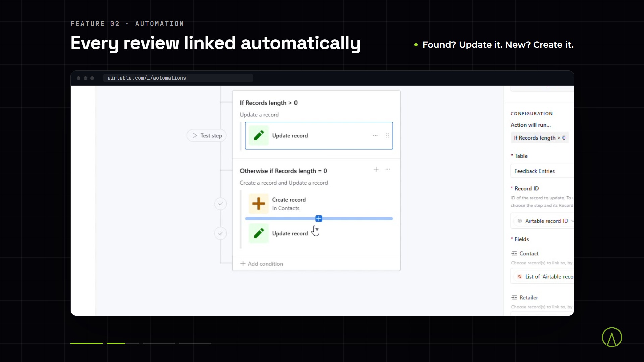
Task: Click the check circle next to lower Update record
Action: (x=220, y=233)
